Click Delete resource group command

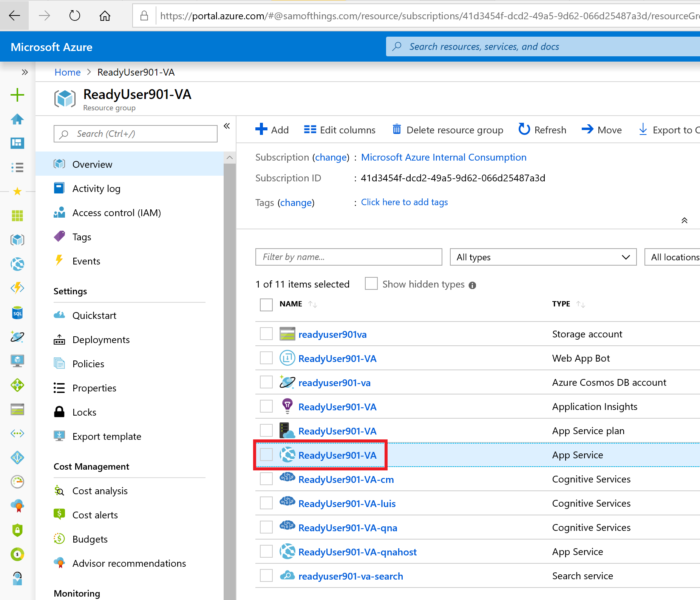pyautogui.click(x=448, y=130)
